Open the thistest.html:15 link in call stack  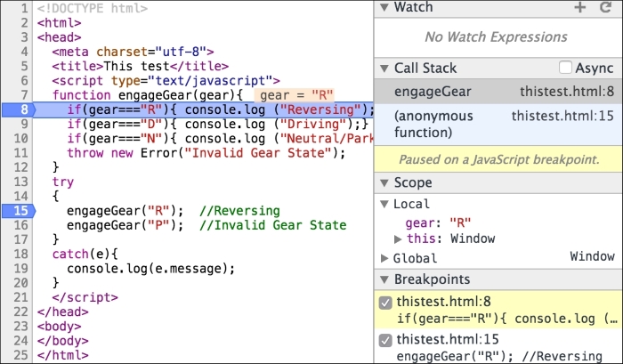pyautogui.click(x=562, y=116)
